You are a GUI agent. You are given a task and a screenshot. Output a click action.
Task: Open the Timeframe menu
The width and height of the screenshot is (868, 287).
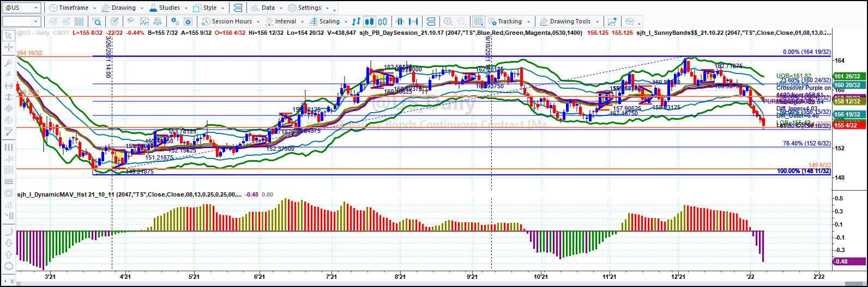pyautogui.click(x=72, y=8)
